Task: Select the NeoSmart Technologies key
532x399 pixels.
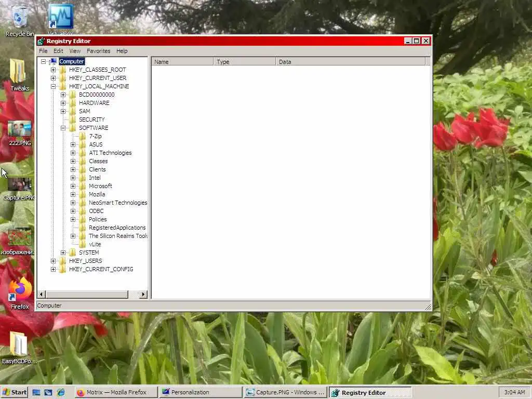Action: pos(118,203)
